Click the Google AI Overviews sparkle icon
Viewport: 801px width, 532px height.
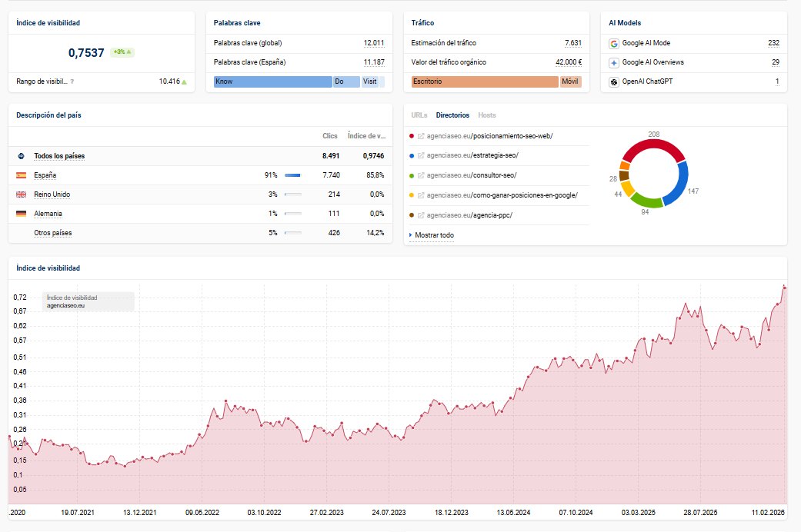pos(613,62)
